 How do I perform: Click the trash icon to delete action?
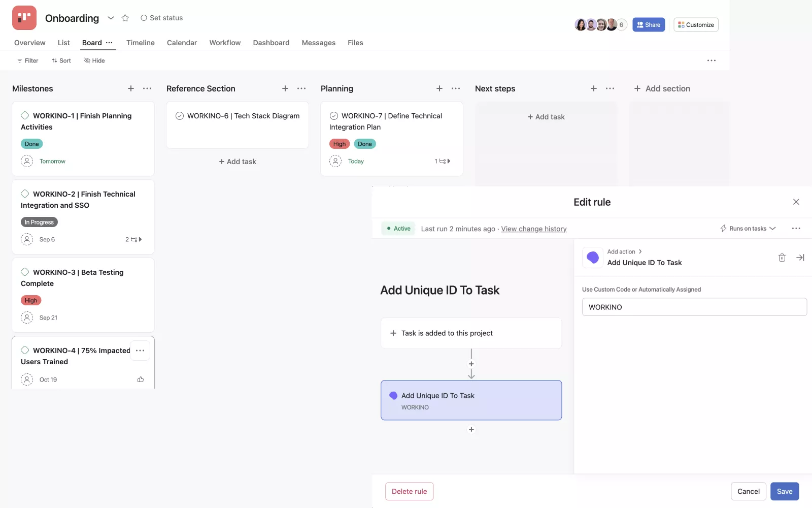(x=782, y=258)
